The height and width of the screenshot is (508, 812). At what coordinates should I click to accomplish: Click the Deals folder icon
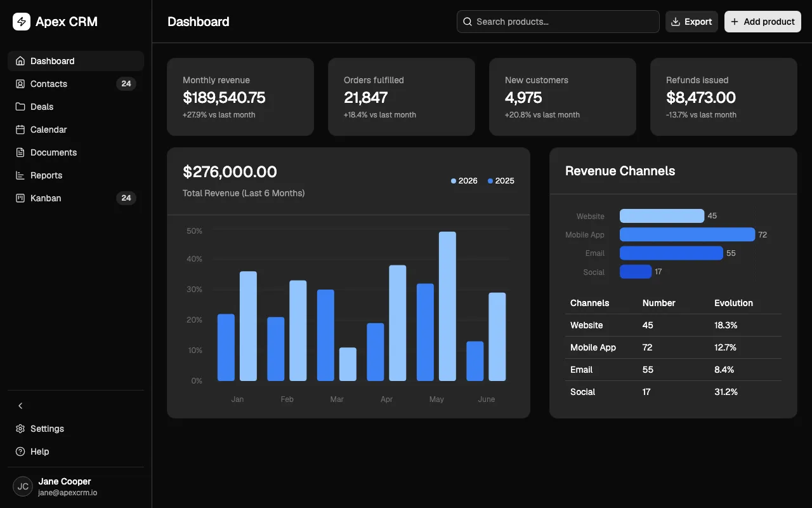[x=20, y=107]
